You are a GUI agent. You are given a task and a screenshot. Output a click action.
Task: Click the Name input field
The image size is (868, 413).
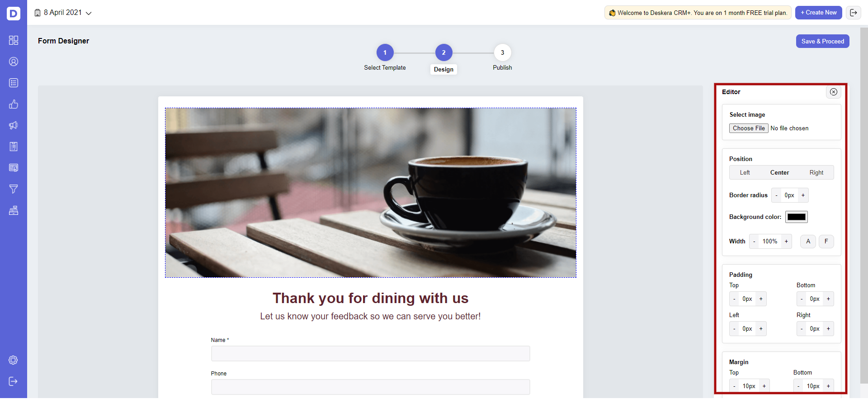coord(370,354)
